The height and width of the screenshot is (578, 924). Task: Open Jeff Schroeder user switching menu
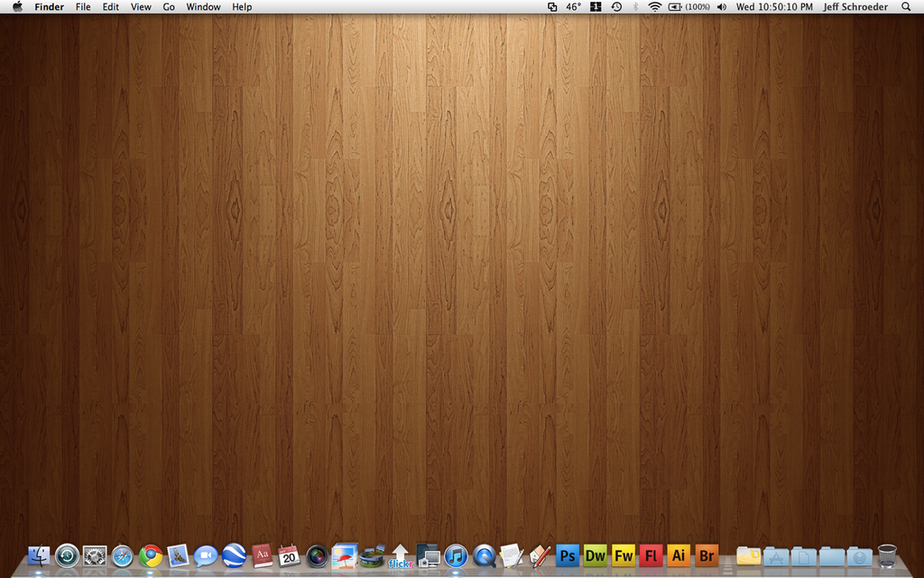tap(855, 6)
